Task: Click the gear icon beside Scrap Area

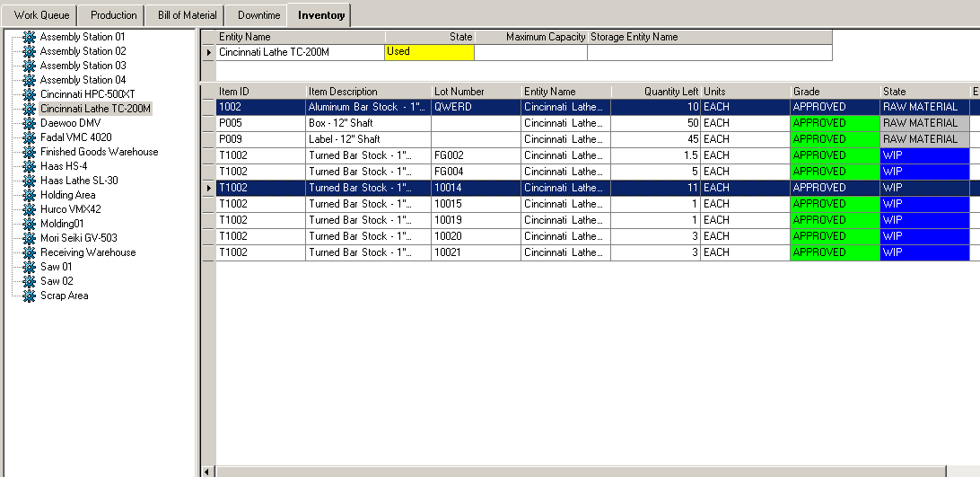Action: click(29, 296)
